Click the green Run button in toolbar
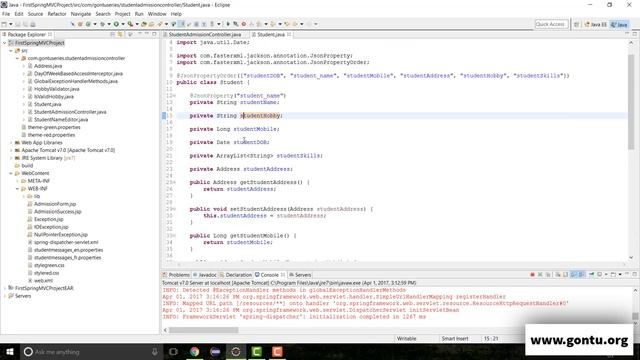Screen dimensions: 640x360 coord(116,24)
